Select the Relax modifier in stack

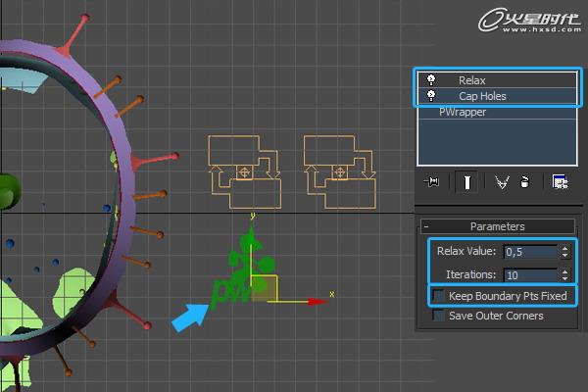click(x=472, y=80)
